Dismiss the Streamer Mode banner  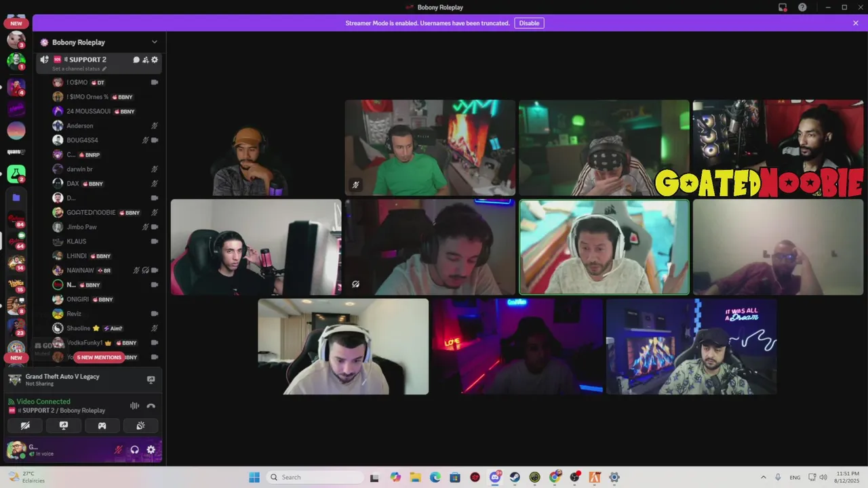click(x=856, y=23)
